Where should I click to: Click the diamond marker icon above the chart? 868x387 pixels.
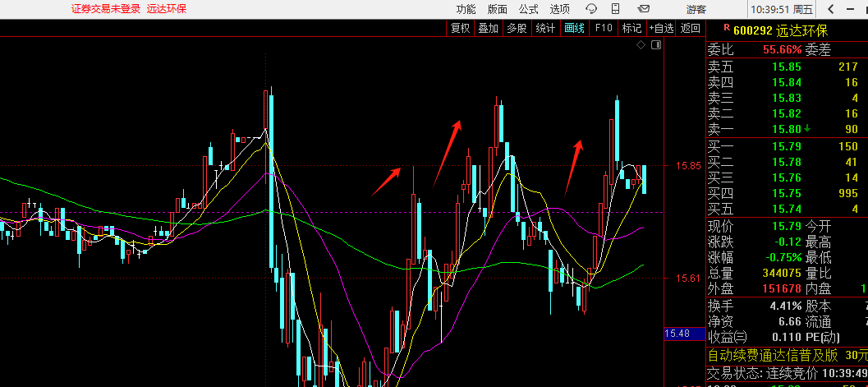[x=641, y=45]
